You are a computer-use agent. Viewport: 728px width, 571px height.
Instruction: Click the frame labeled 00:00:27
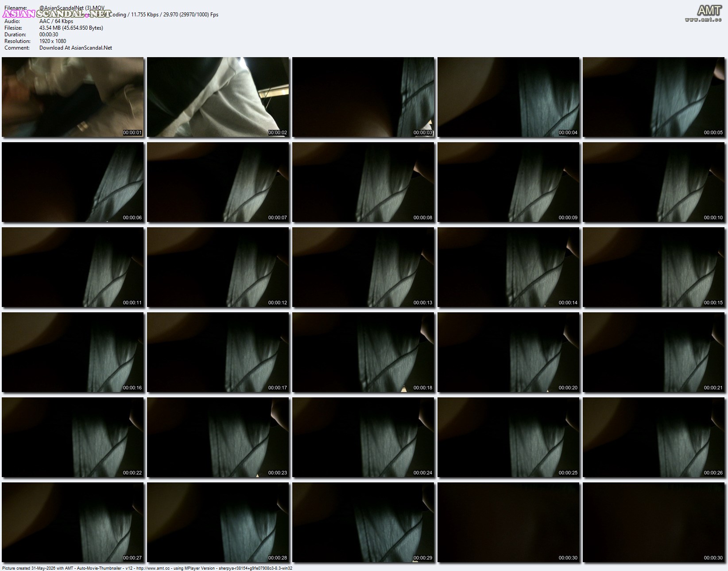73,522
